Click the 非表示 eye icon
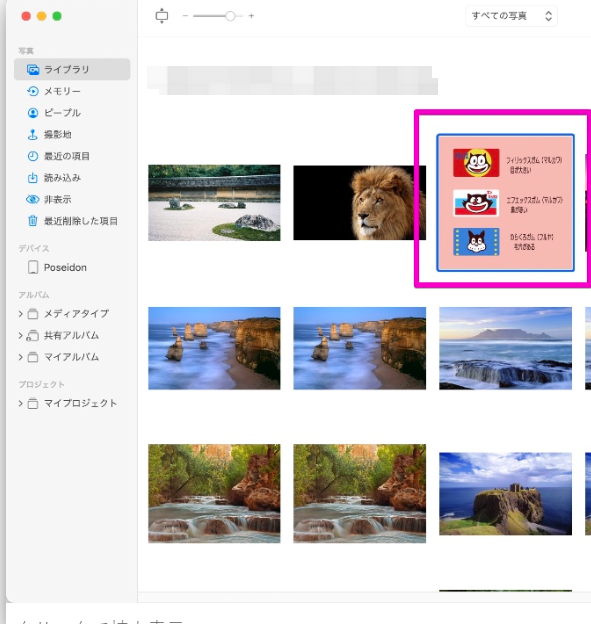The image size is (591, 624). [x=33, y=199]
